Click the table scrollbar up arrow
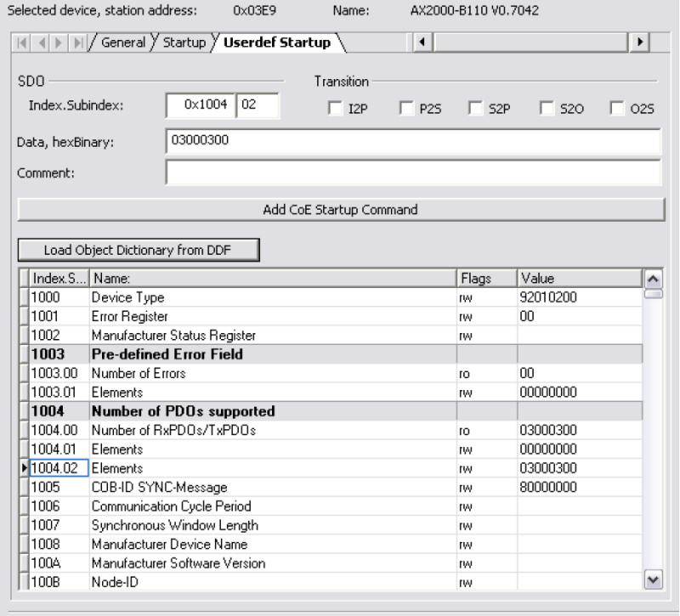The height and width of the screenshot is (616, 680). tap(653, 280)
